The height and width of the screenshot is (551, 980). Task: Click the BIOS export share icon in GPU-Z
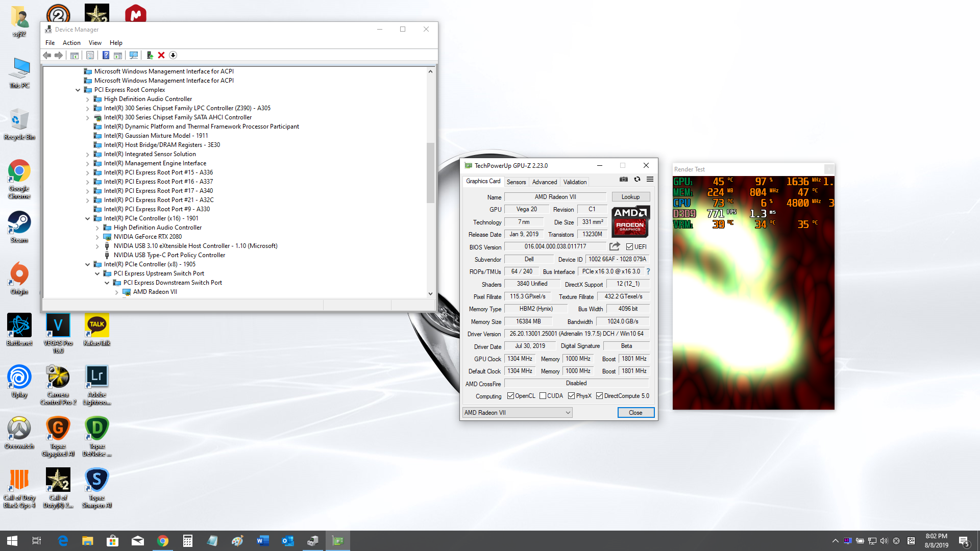[615, 246]
